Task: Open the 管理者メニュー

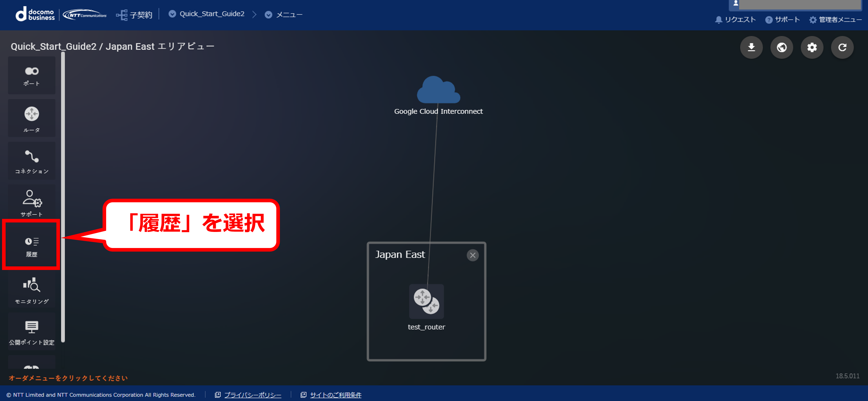Action: coord(835,20)
